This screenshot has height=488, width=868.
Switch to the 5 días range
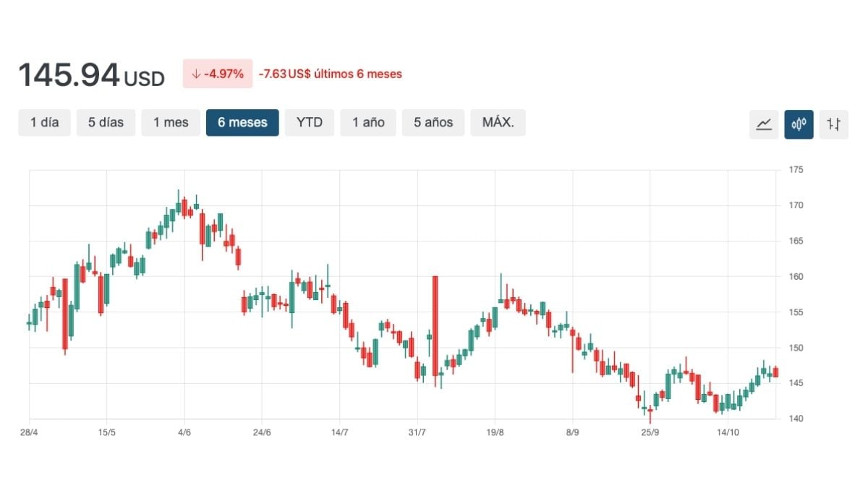(x=106, y=123)
